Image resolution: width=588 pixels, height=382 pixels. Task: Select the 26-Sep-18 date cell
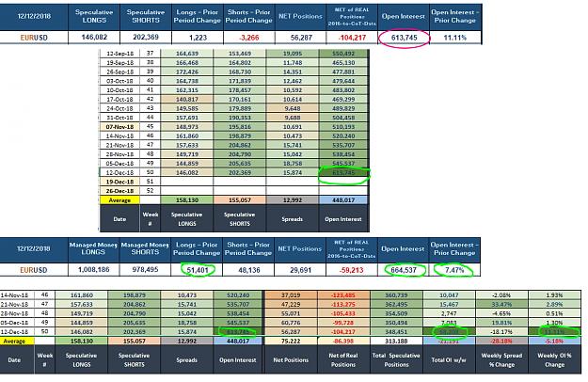coord(119,72)
